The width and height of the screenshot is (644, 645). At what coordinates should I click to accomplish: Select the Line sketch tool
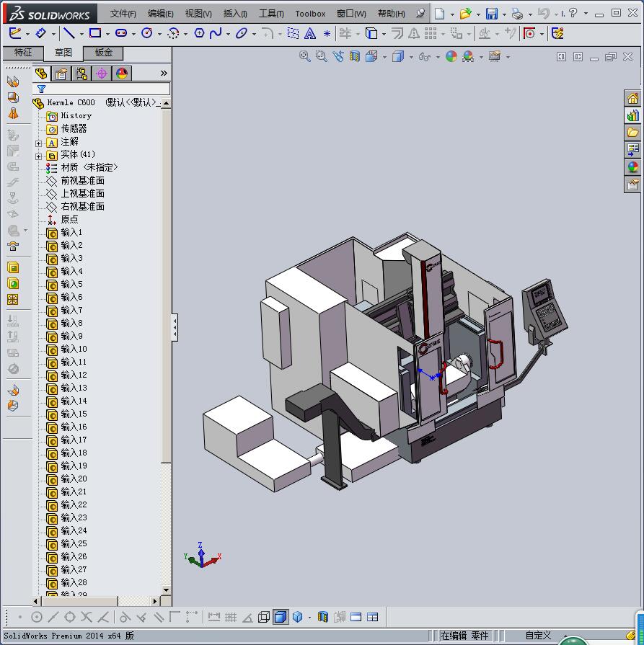[69, 33]
